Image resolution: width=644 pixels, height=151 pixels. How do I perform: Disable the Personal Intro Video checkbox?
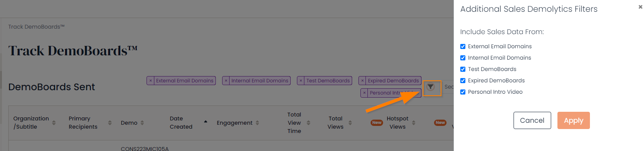coord(463,92)
